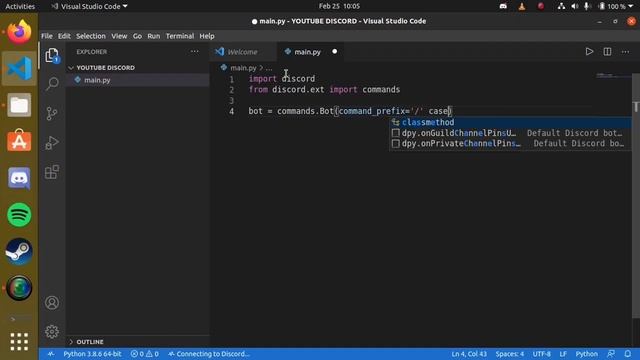The height and width of the screenshot is (360, 640).
Task: Launch Firefox from the dock
Action: click(19, 31)
